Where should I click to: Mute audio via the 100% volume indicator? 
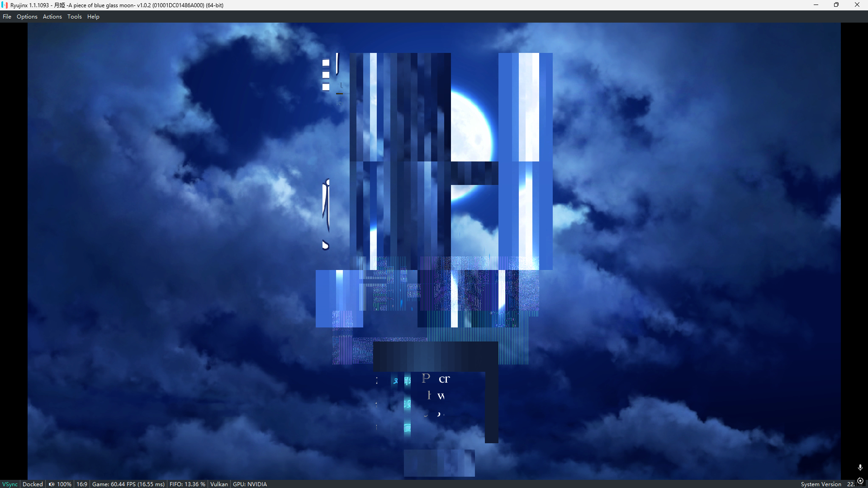(64, 484)
